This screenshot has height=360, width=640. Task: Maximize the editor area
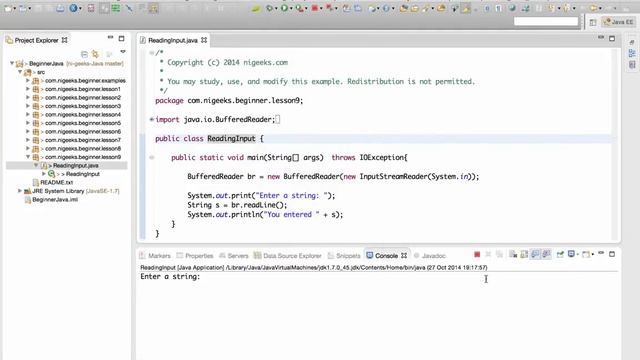612,38
